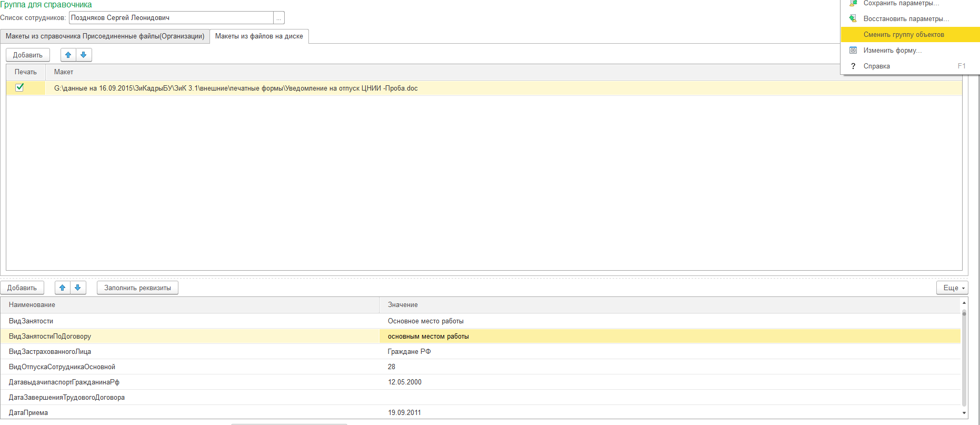Click the date value 19.09.2011
This screenshot has height=425, width=980.
[x=405, y=413]
